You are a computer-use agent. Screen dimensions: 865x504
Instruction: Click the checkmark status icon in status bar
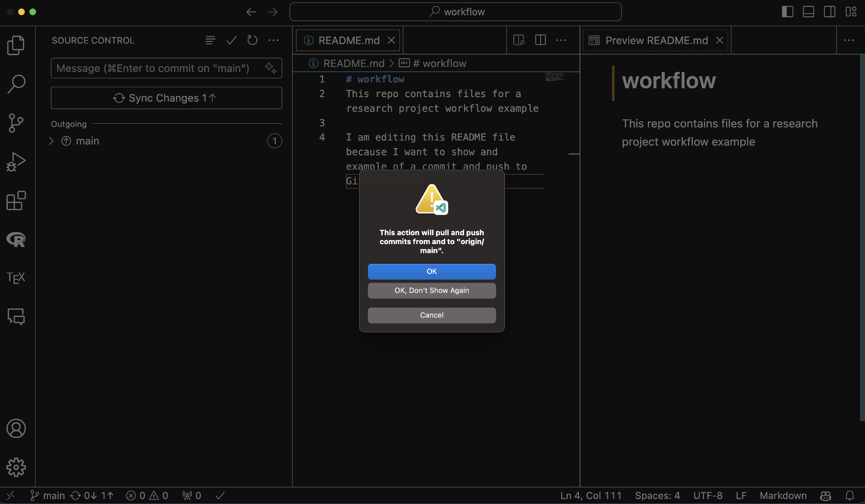[x=220, y=496]
